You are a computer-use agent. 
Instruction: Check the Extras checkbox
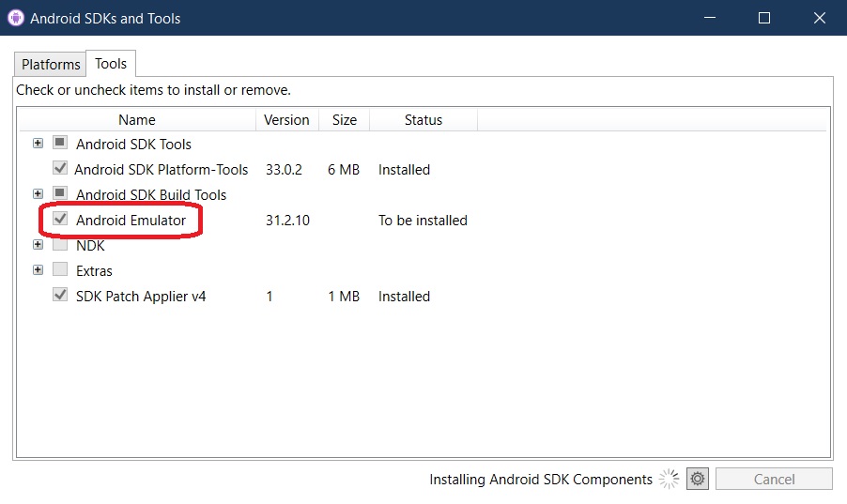[x=60, y=269]
